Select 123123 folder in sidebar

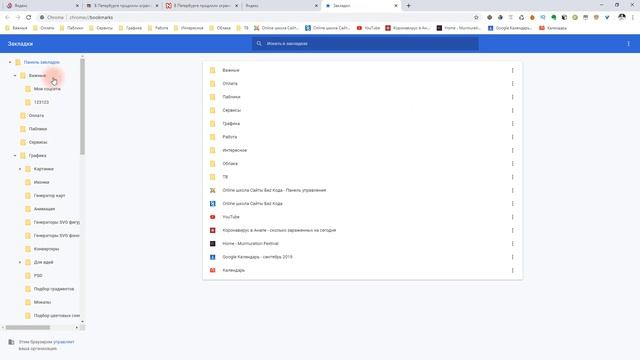point(41,102)
